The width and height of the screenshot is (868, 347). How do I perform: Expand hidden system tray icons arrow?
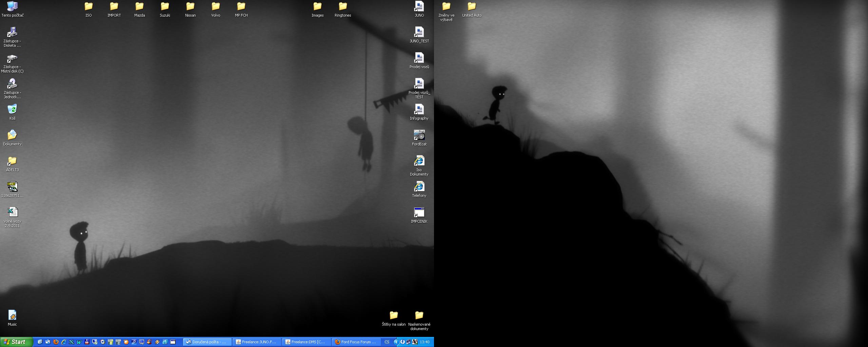coord(396,342)
